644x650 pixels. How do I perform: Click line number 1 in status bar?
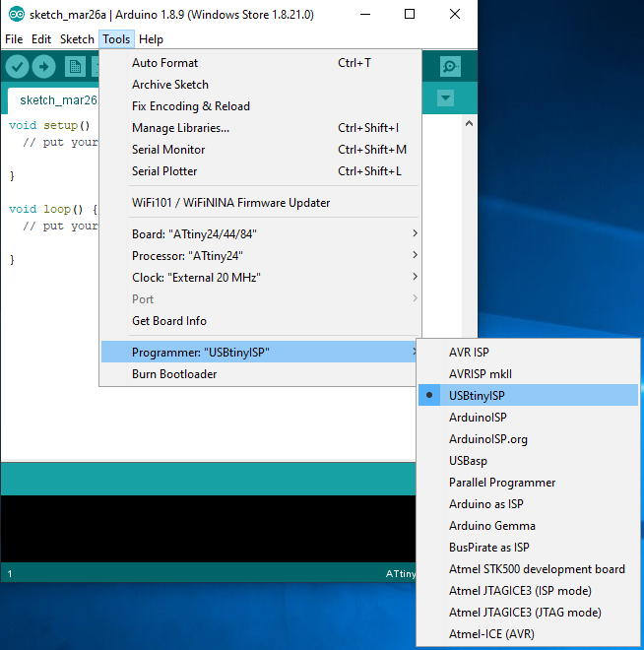click(10, 574)
